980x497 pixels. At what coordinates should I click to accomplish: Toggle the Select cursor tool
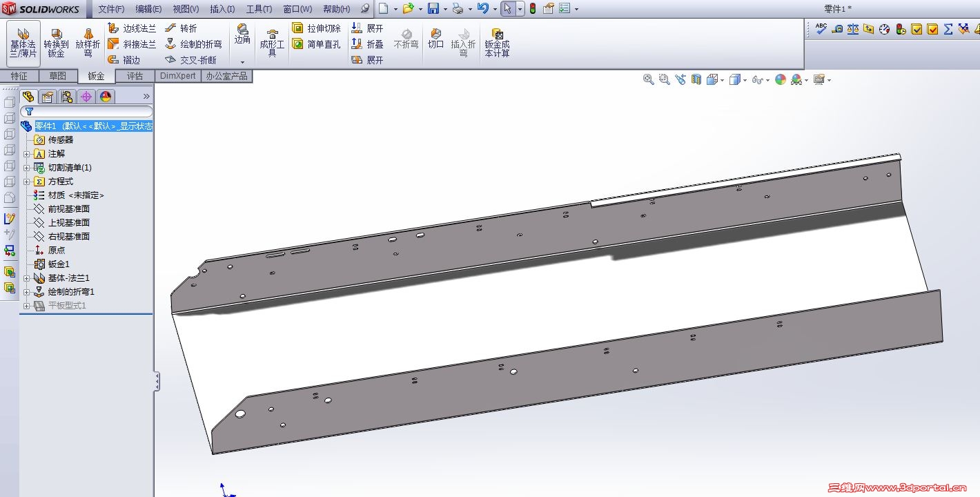click(x=507, y=8)
